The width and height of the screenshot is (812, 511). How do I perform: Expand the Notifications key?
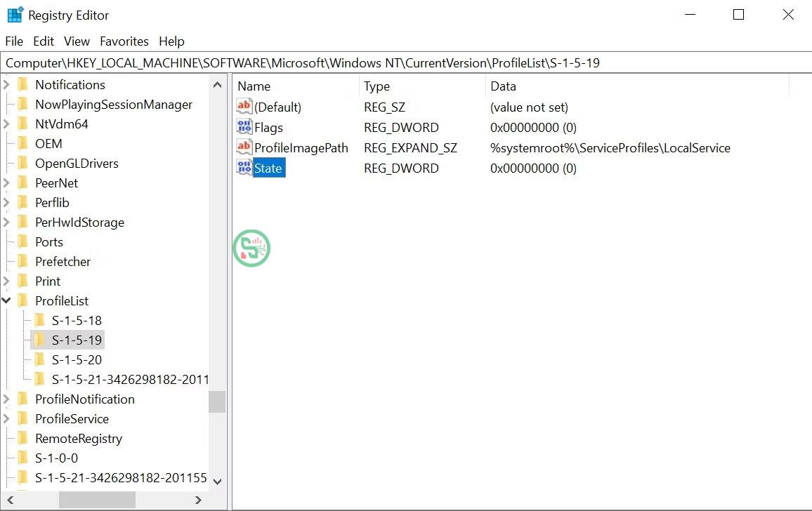point(6,84)
